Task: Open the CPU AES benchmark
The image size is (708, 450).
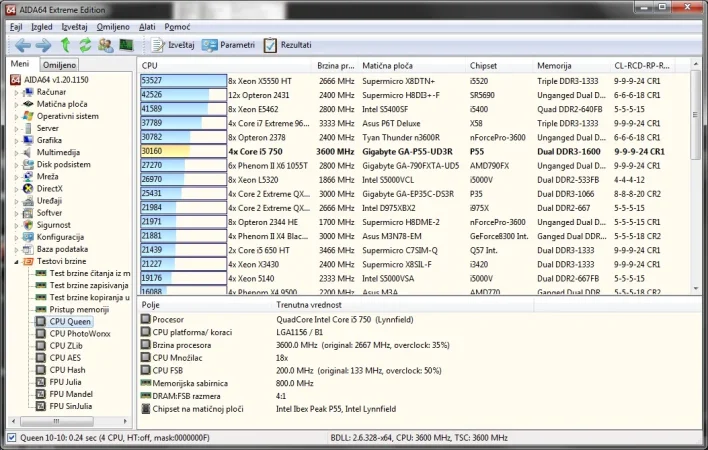Action: (x=65, y=358)
